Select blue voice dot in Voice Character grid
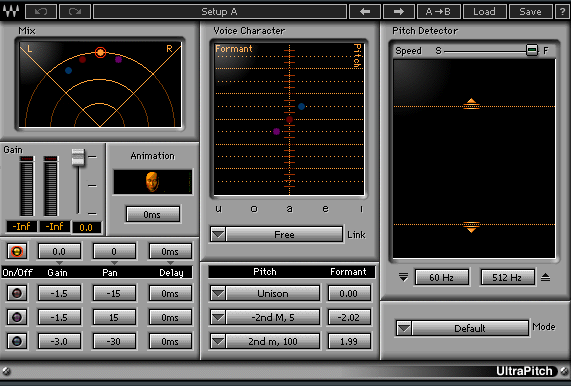Screen dimensions: 571x386 click(301, 107)
